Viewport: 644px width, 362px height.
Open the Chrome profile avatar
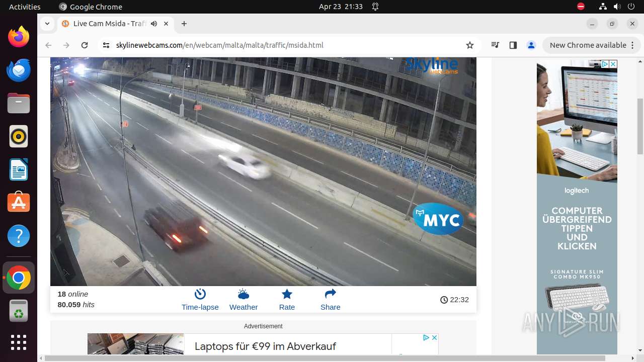click(x=531, y=45)
